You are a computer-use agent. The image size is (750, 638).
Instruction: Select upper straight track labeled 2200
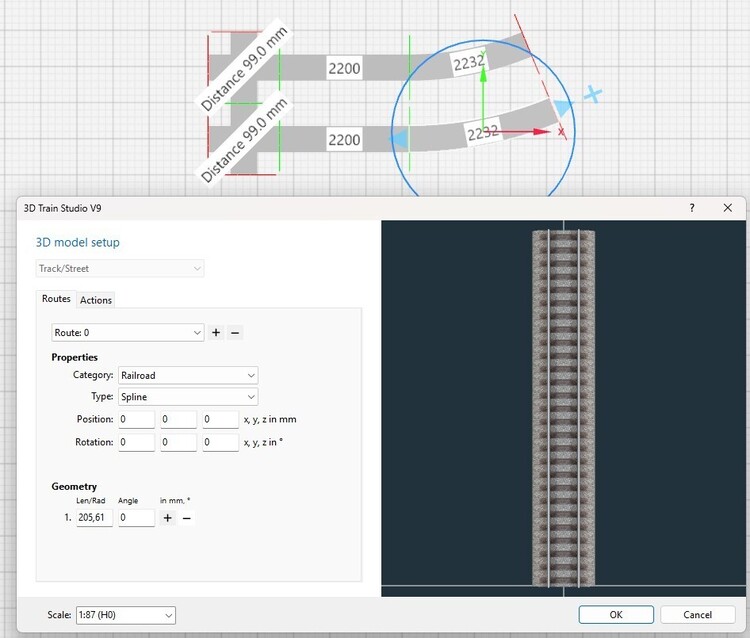pos(344,68)
